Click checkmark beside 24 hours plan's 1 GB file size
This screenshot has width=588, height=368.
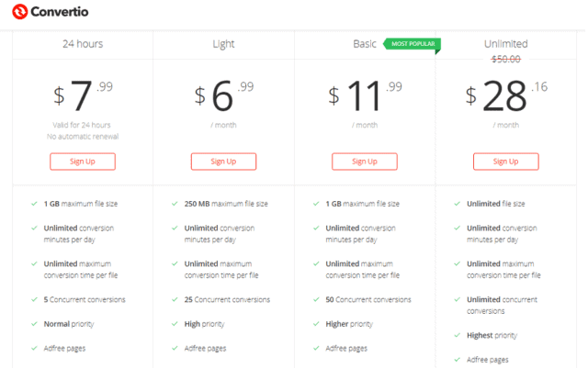(x=32, y=204)
